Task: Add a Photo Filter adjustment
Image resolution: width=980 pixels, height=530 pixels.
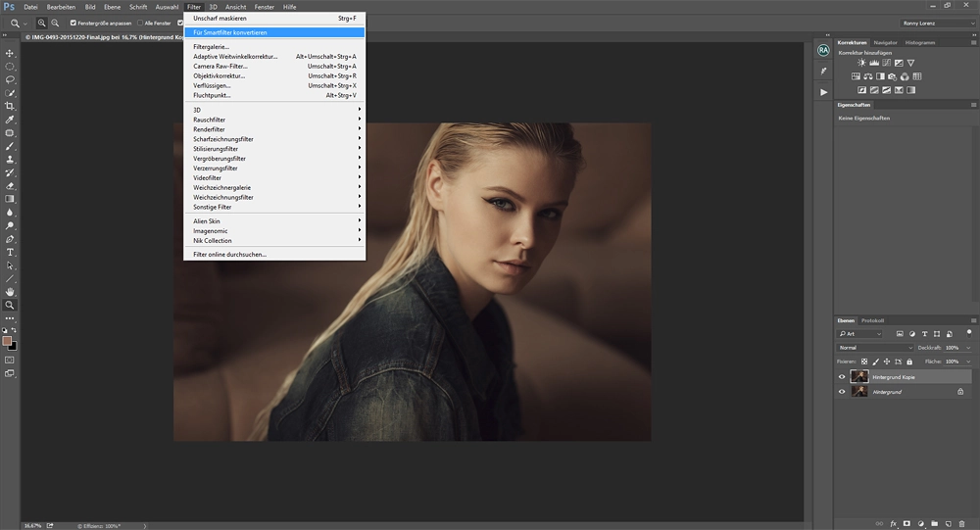Action: point(893,76)
